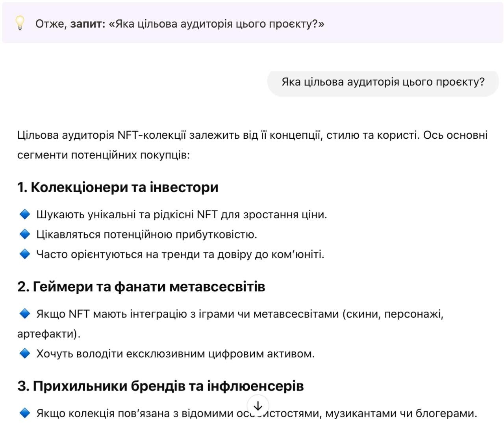This screenshot has width=504, height=426.
Task: Click heading "1. Колекціонери та інвестори"
Action: (118, 187)
